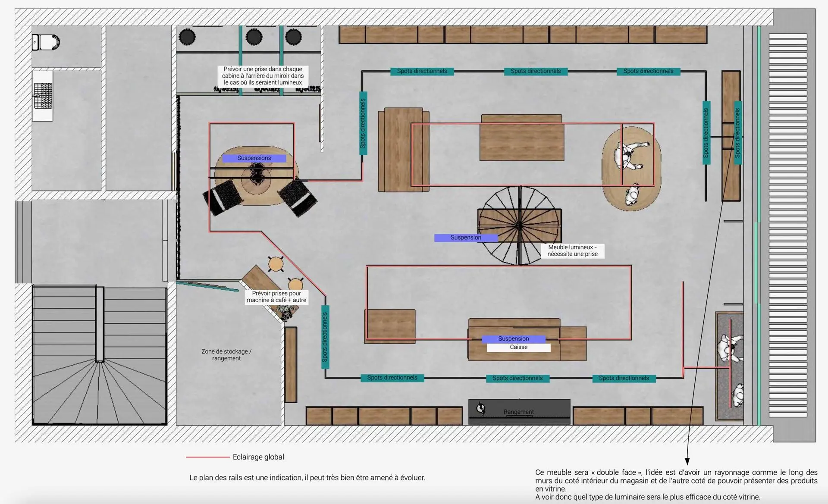Click the "Meuble lumineux - nécessite une prise" note

click(572, 251)
